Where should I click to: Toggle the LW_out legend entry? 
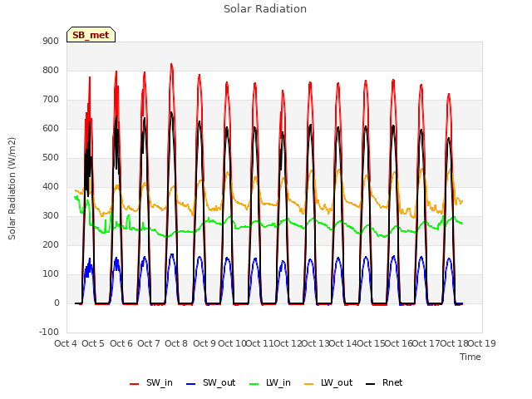(328, 382)
